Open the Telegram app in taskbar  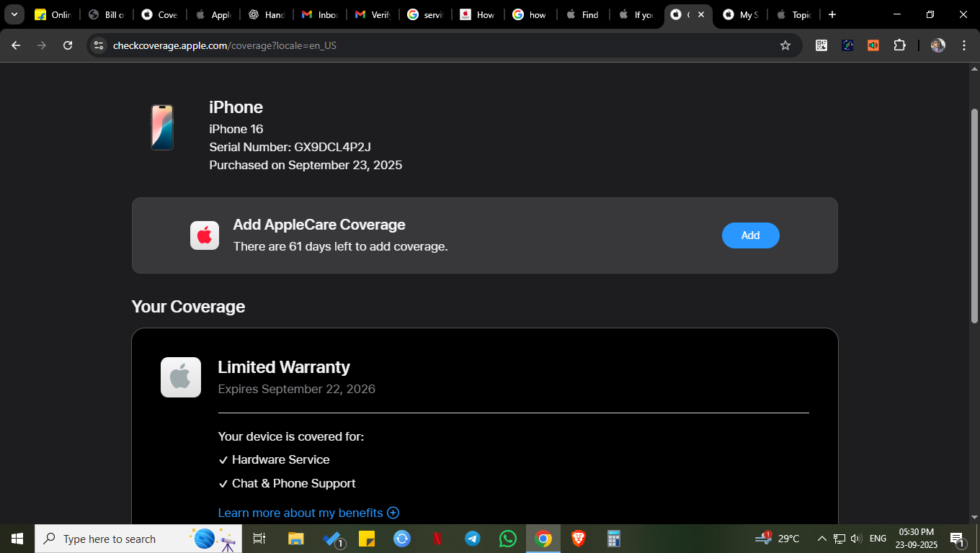473,539
